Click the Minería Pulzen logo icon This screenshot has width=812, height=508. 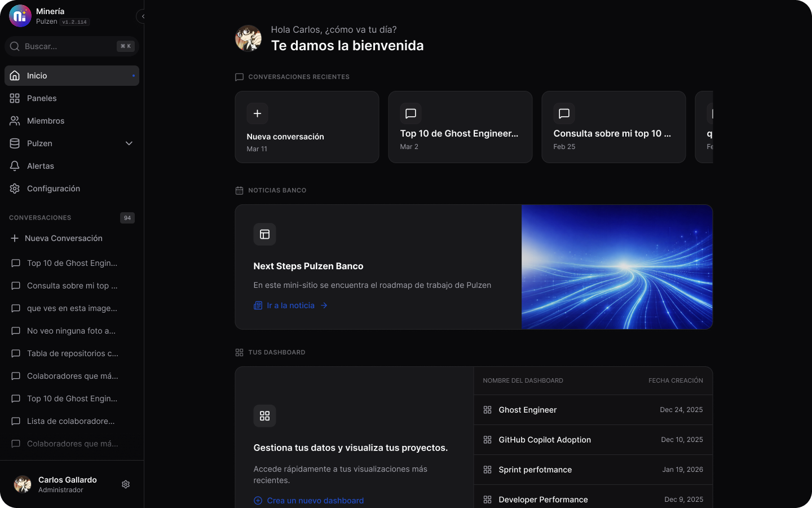pos(20,16)
